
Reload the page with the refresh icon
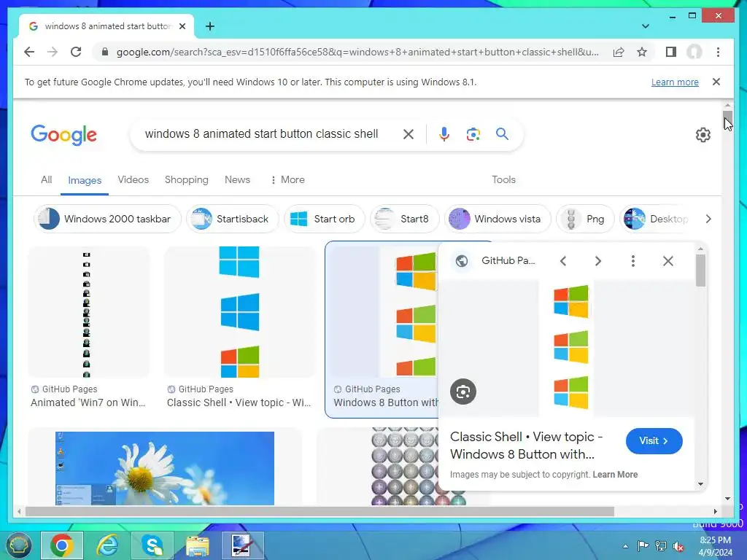tap(76, 52)
